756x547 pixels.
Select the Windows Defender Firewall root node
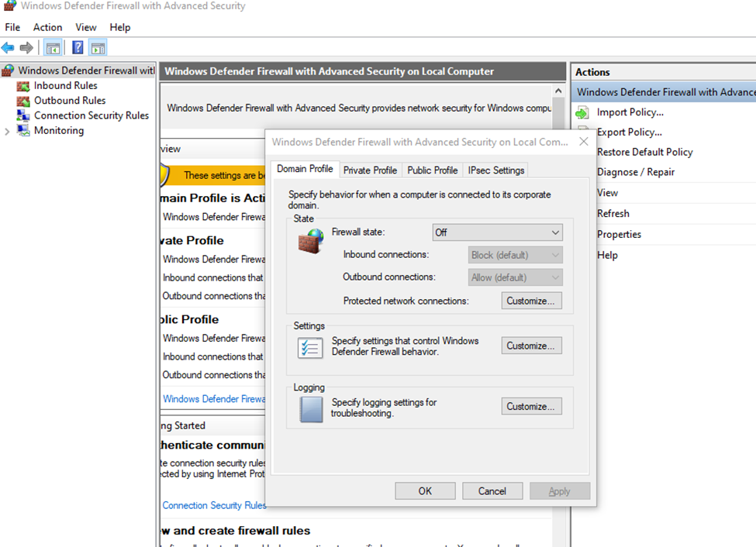78,71
